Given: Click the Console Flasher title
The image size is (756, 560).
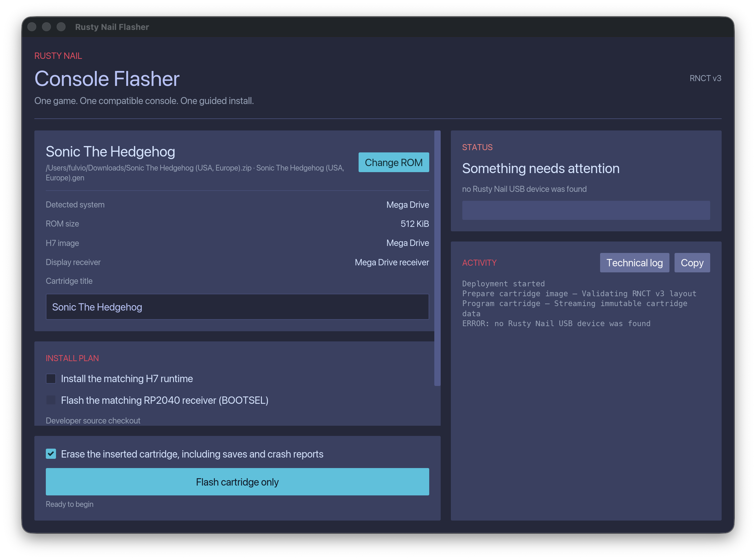Looking at the screenshot, I should [x=107, y=79].
